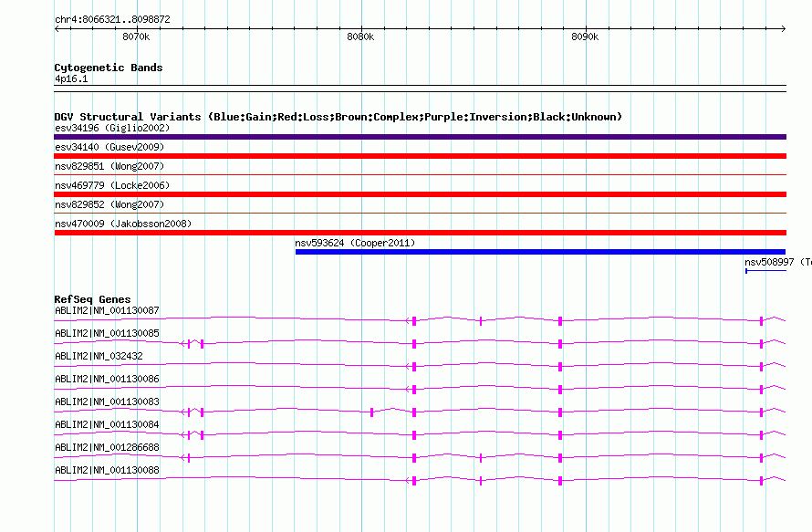Click the blue nsv593624 gain bar
The height and width of the screenshot is (532, 812).
point(540,252)
